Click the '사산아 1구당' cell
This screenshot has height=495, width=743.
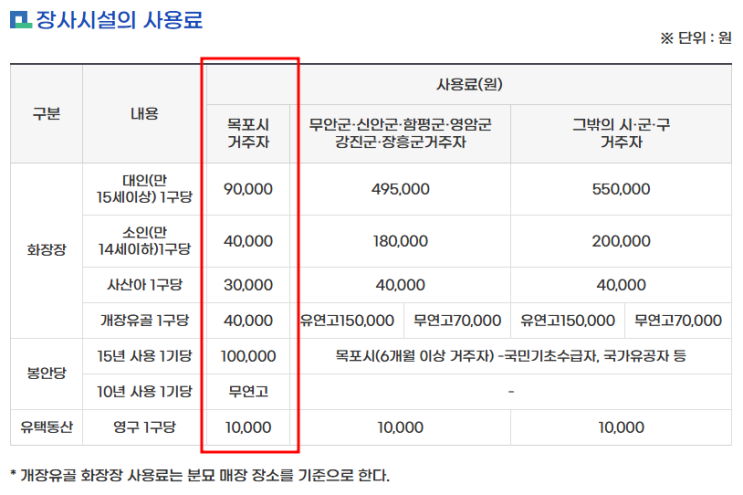[144, 285]
